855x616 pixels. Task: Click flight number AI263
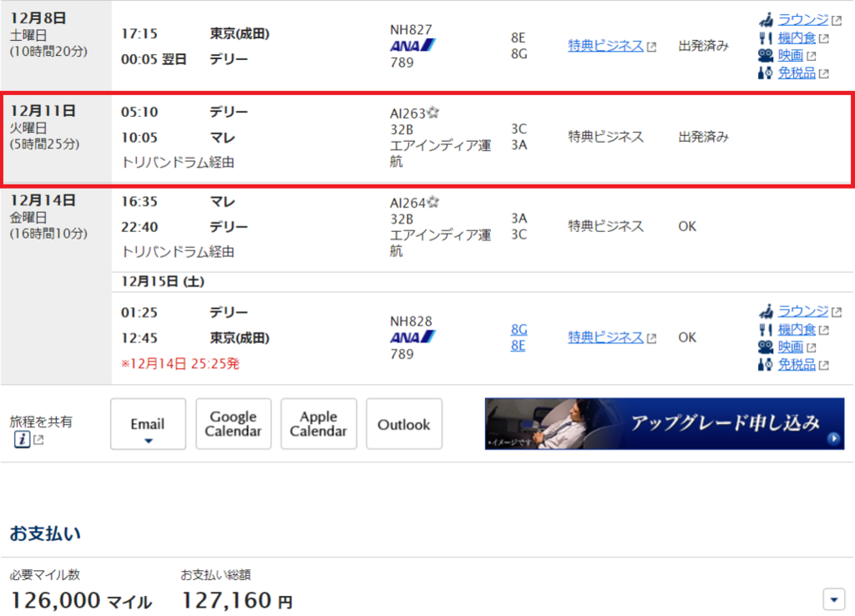pos(407,114)
